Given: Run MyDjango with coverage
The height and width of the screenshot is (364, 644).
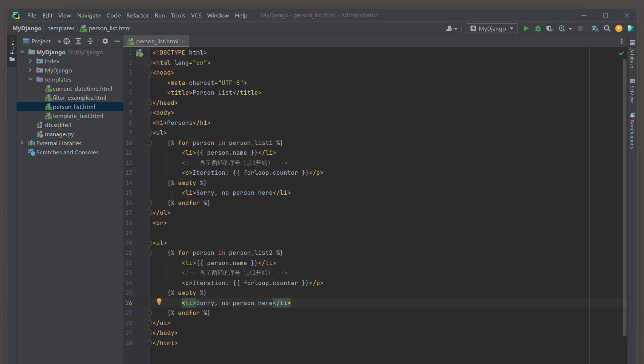Looking at the screenshot, I should pyautogui.click(x=550, y=28).
